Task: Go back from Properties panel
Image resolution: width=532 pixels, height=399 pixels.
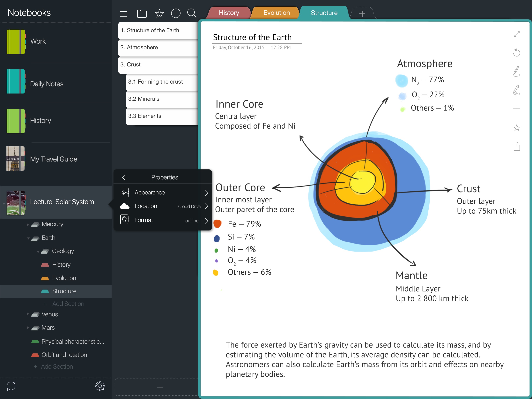Action: coord(124,178)
